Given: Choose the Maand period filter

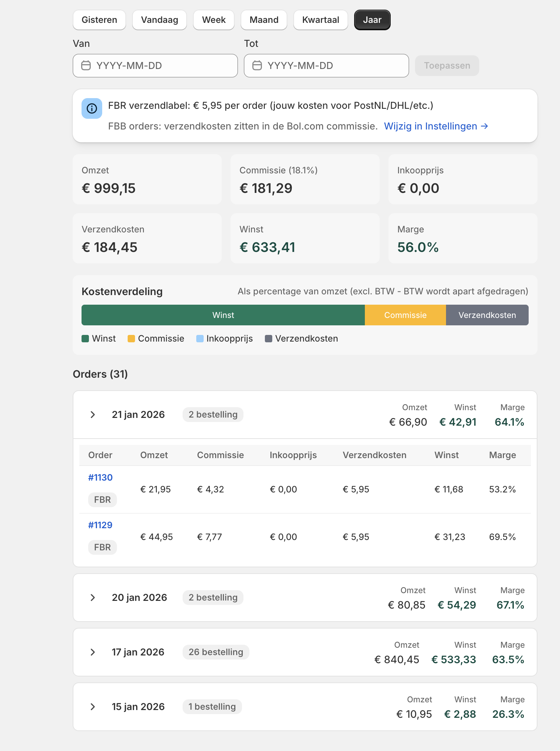Looking at the screenshot, I should 264,20.
